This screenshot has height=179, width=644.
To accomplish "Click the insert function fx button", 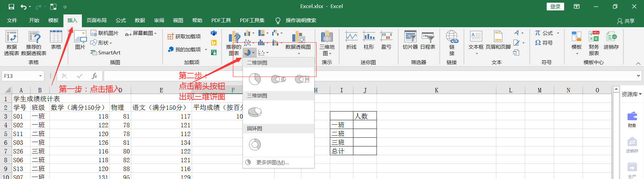I will 95,76.
